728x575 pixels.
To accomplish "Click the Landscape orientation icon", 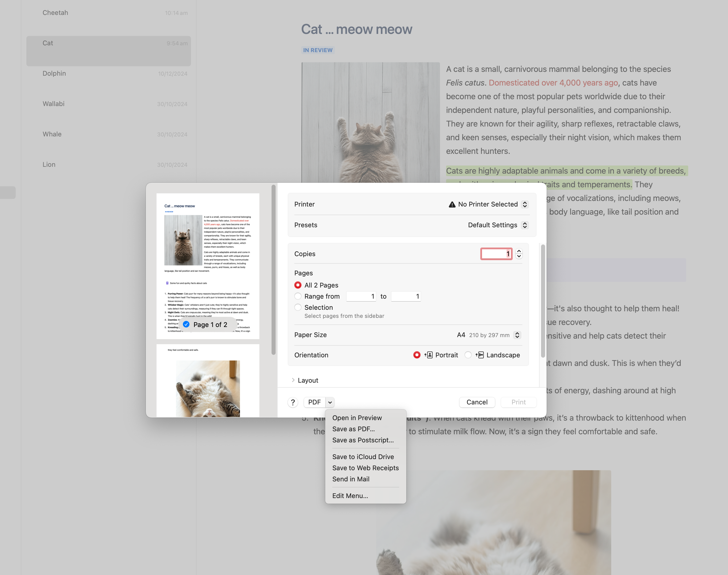I will [x=480, y=355].
